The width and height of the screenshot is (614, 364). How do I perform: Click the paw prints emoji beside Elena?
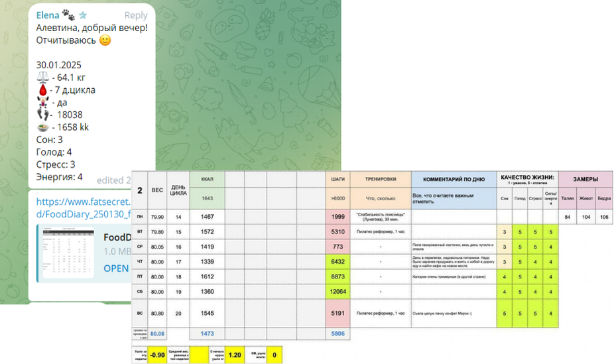[x=68, y=15]
